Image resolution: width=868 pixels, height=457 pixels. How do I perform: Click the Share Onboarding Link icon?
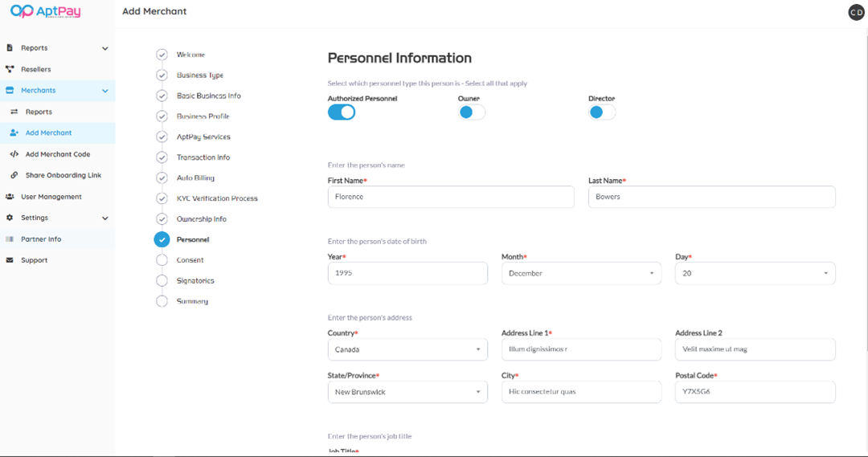pos(14,175)
